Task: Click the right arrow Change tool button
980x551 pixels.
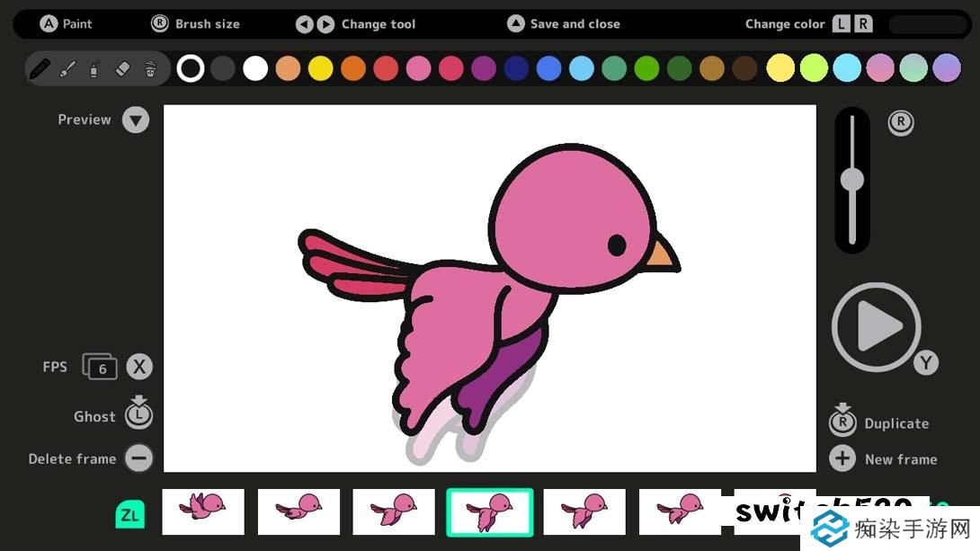Action: 325,24
